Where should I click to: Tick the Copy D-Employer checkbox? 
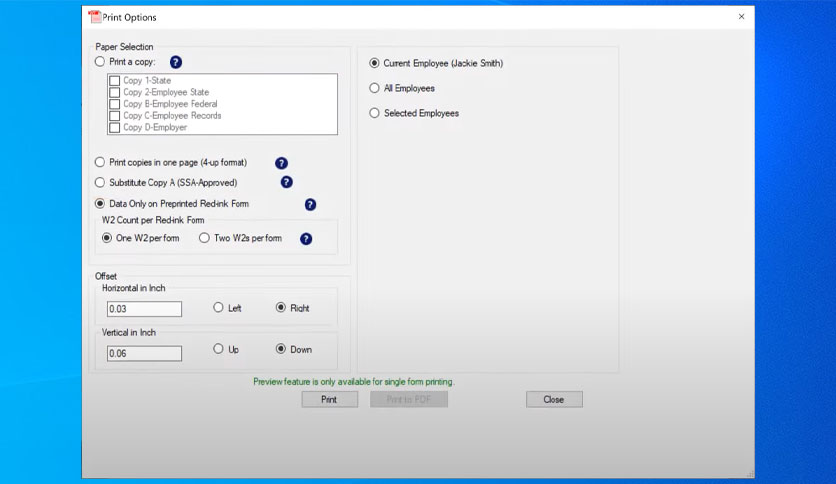pyautogui.click(x=114, y=128)
